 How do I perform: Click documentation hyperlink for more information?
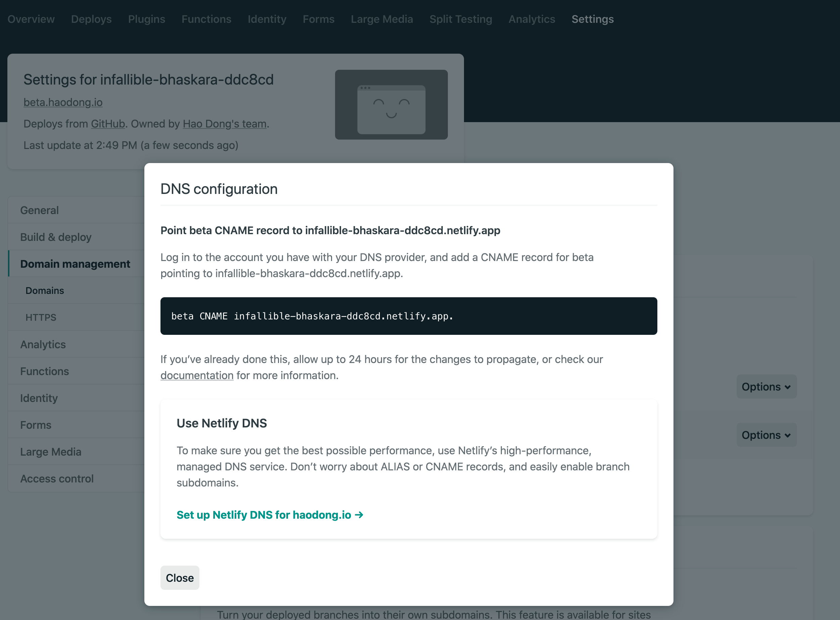(x=197, y=375)
